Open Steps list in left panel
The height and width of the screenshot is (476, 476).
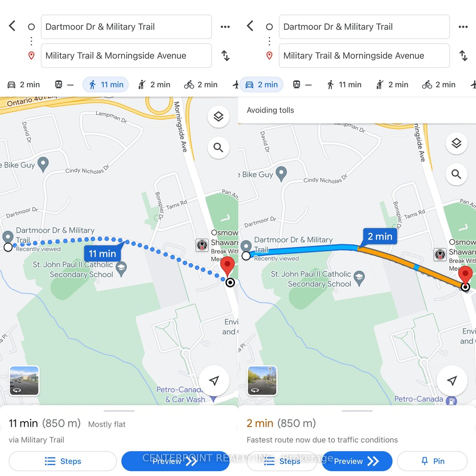(63, 461)
